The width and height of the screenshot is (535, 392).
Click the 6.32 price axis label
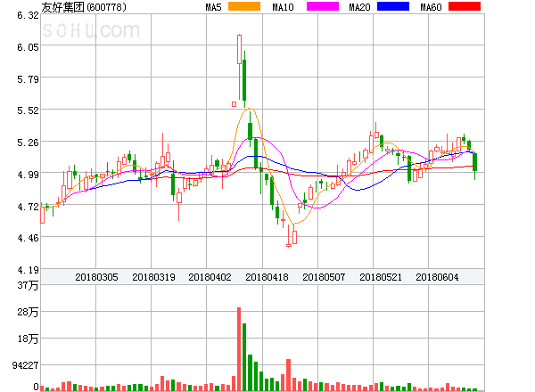pos(28,15)
